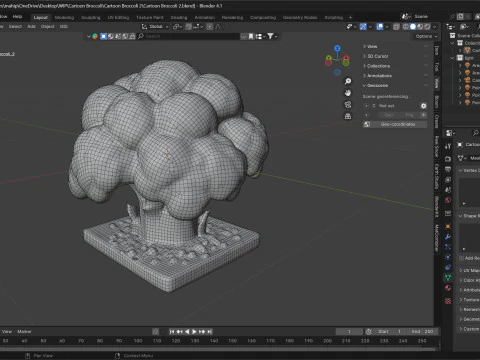Open the Layout workspace tab
This screenshot has width=480, height=360.
[41, 17]
